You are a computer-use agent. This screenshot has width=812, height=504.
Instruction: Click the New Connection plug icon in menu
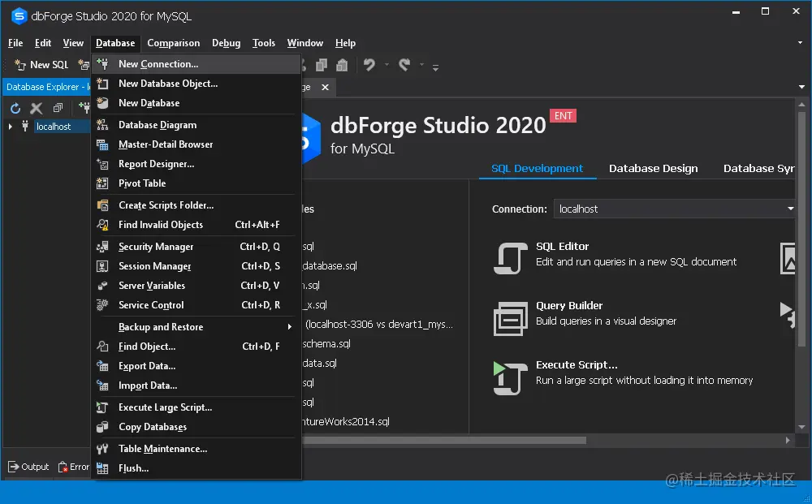(102, 63)
